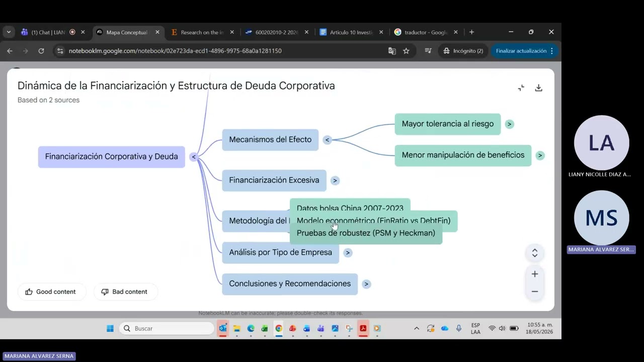Click the Buscar taskbar search box
The image size is (644, 362).
coord(168,328)
